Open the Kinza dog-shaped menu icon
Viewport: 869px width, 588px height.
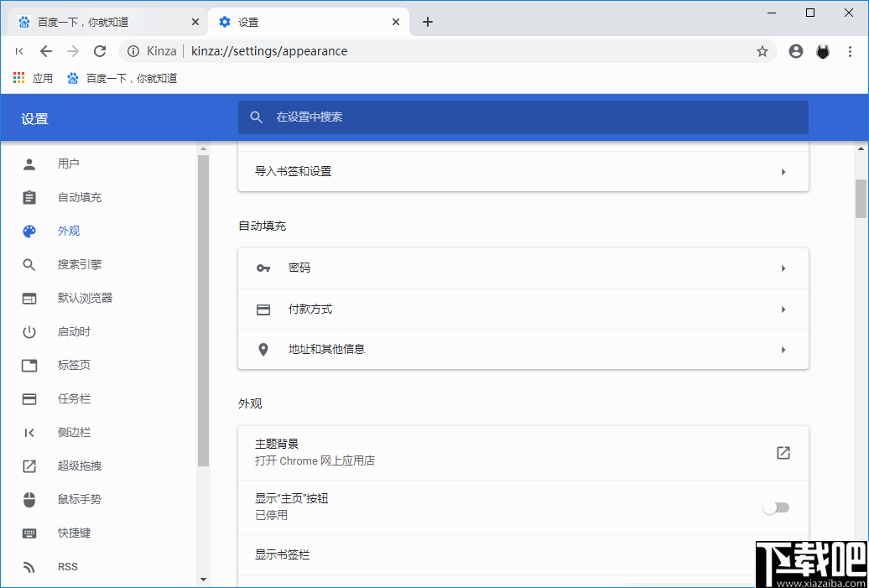[x=822, y=51]
